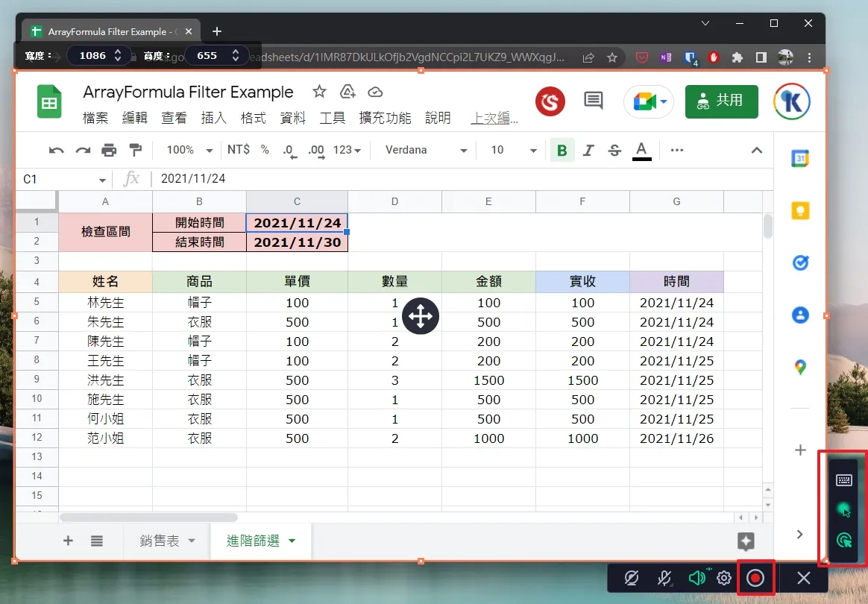868x604 pixels.
Task: Open the text color picker
Action: pyautogui.click(x=641, y=151)
